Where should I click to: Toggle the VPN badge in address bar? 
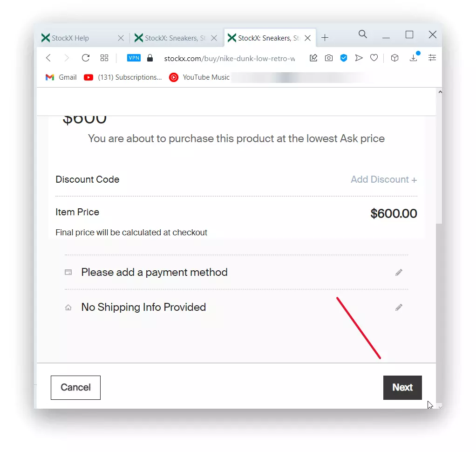[x=134, y=58]
